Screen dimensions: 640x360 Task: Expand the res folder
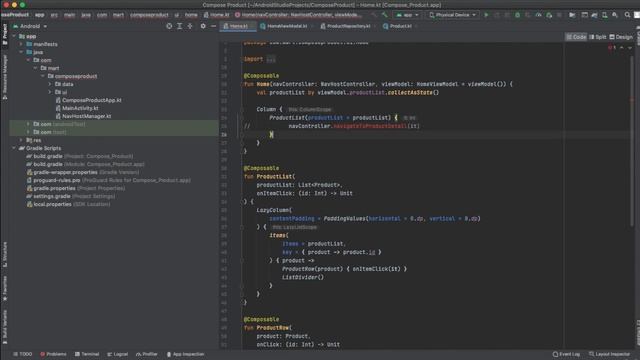point(21,140)
